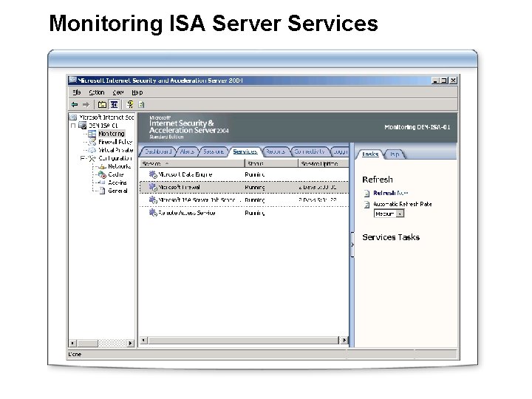Click the Firewall Policy node icon
This screenshot has height=399, width=532.
point(92,142)
